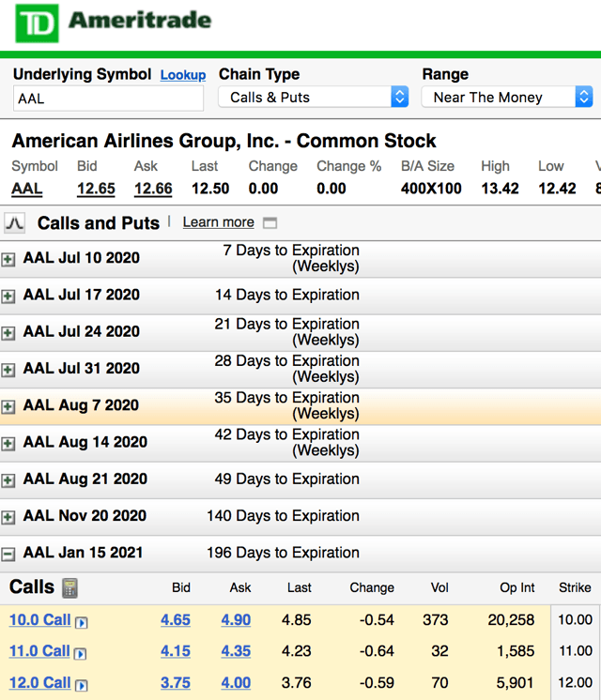Viewport: 601px width, 700px height.
Task: Click the Strike column header
Action: point(575,588)
